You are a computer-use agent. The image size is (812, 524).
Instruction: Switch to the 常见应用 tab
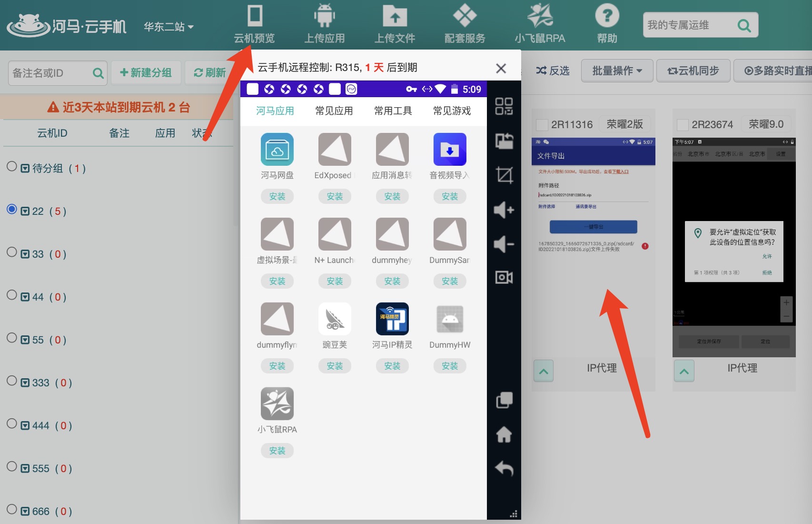(334, 111)
